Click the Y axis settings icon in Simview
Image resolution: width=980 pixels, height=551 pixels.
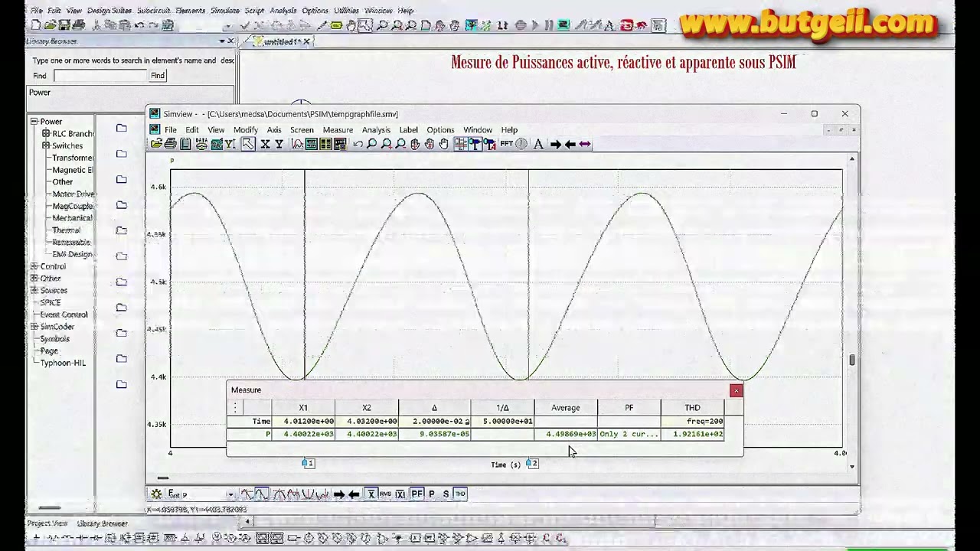click(x=279, y=144)
